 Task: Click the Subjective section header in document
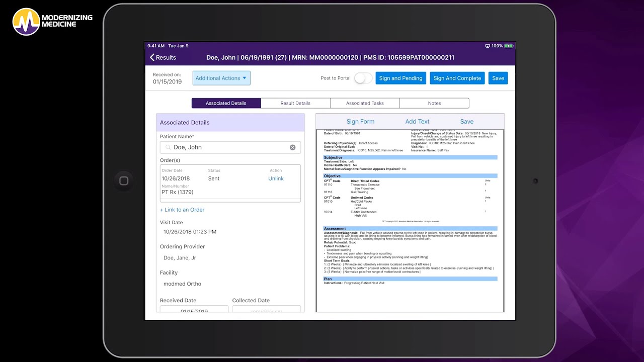[x=410, y=157]
